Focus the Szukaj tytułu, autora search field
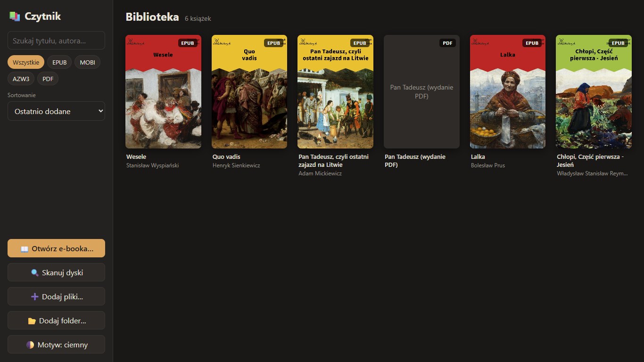Screen dimensions: 644x362 click(x=56, y=41)
